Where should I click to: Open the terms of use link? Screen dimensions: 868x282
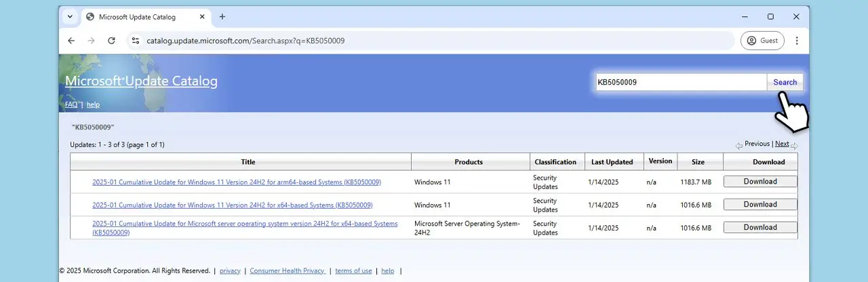(x=353, y=270)
